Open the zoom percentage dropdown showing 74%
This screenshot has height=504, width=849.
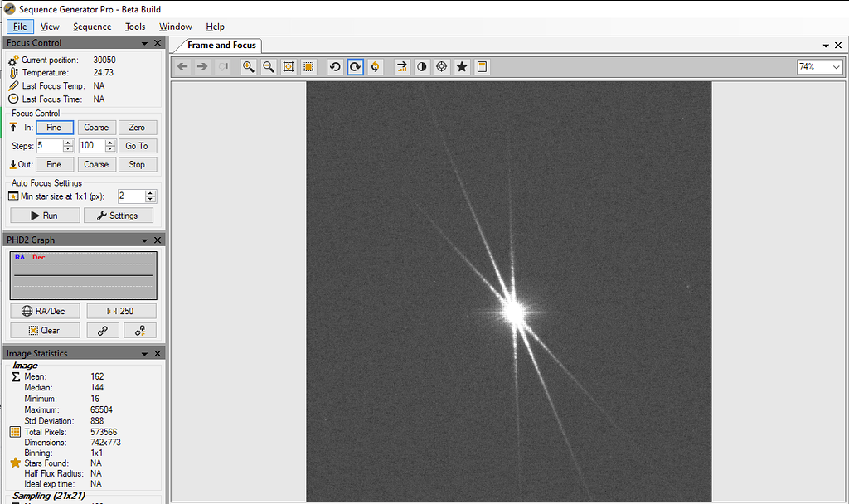pyautogui.click(x=837, y=66)
